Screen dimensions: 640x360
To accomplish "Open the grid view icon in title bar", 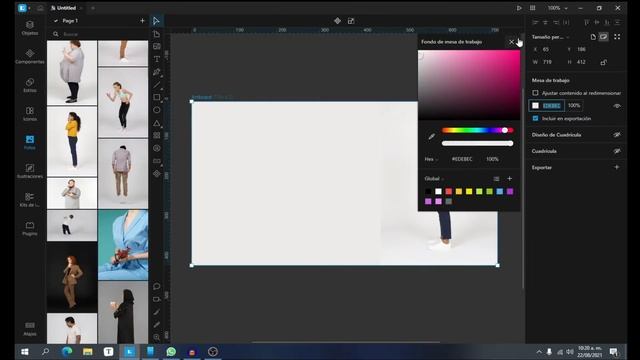I will click(x=532, y=8).
